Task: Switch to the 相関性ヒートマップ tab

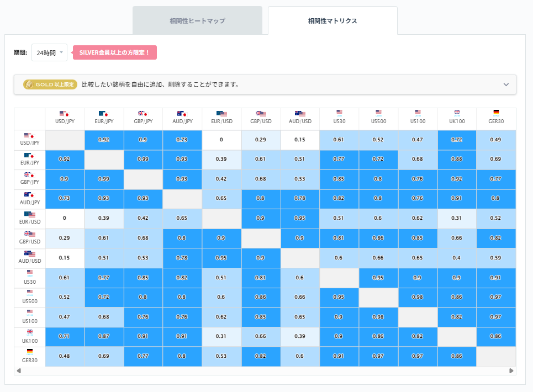Action: (x=197, y=20)
